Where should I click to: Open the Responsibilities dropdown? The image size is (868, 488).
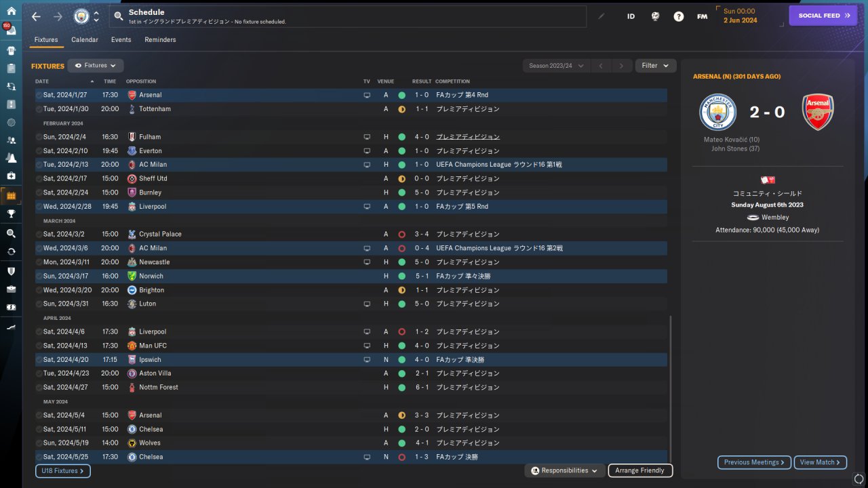pyautogui.click(x=565, y=470)
